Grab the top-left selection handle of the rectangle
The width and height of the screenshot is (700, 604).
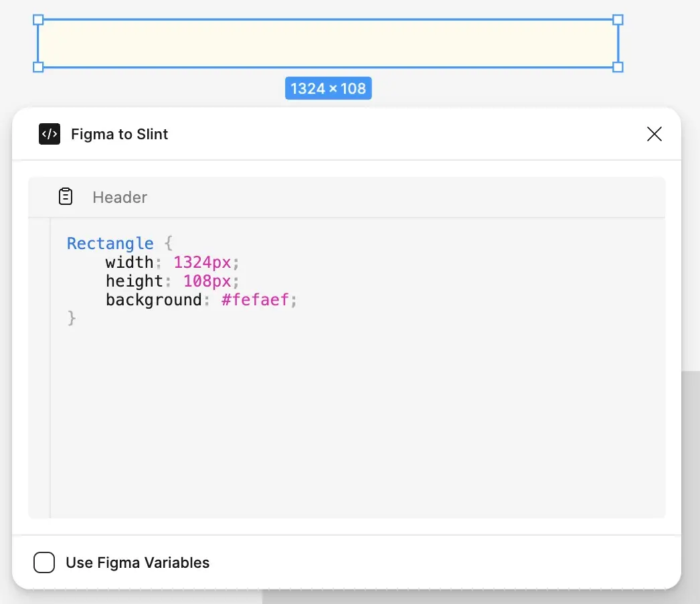coord(38,20)
